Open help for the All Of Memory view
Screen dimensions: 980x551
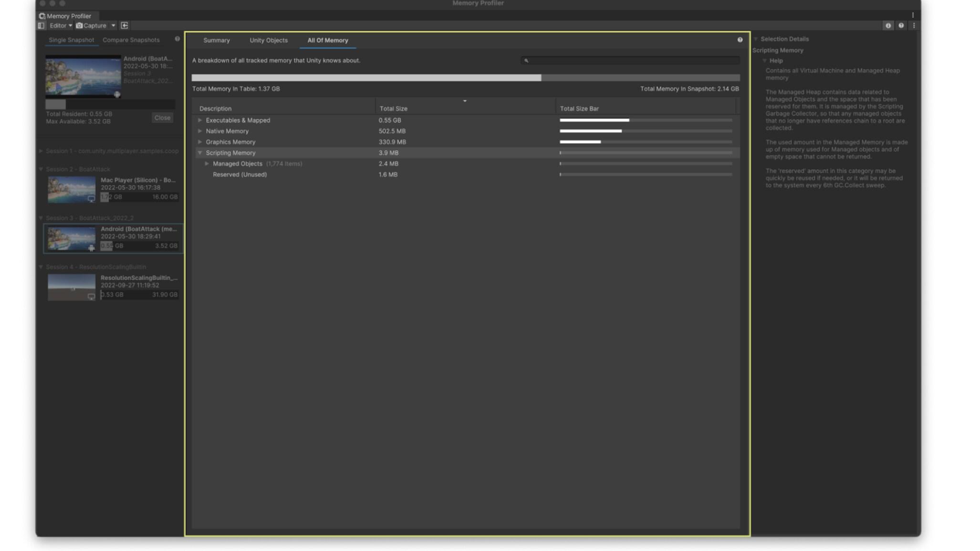coord(739,40)
